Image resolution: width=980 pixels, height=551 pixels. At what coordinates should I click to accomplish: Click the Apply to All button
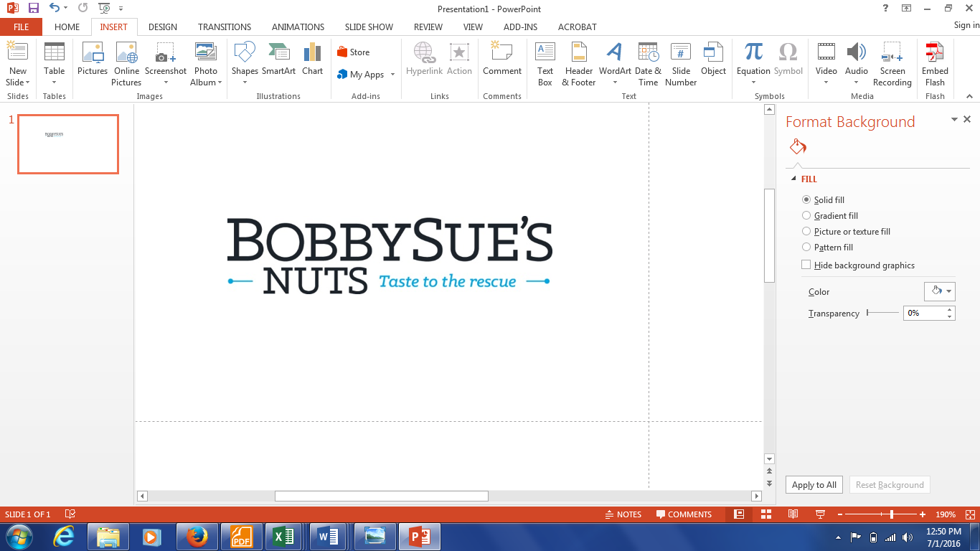pyautogui.click(x=814, y=485)
